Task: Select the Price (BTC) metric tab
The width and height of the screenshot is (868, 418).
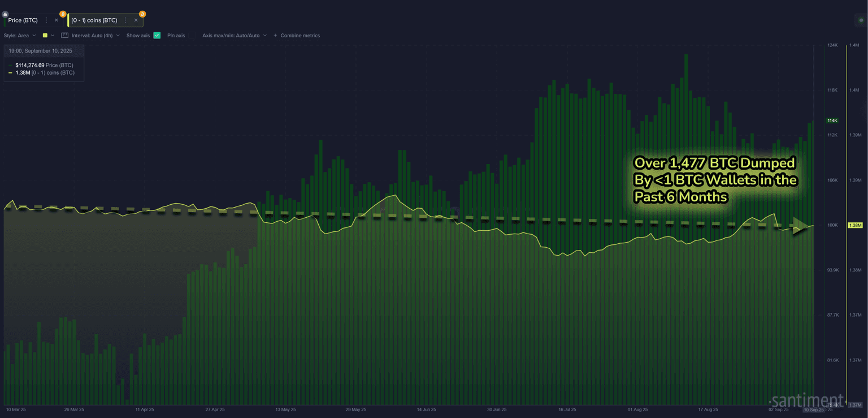Action: point(23,20)
